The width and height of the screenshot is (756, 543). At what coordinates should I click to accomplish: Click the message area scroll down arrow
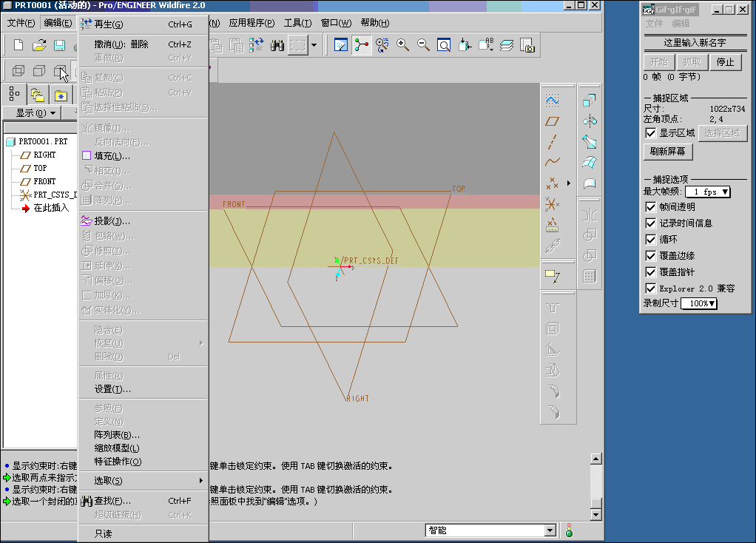pos(596,515)
